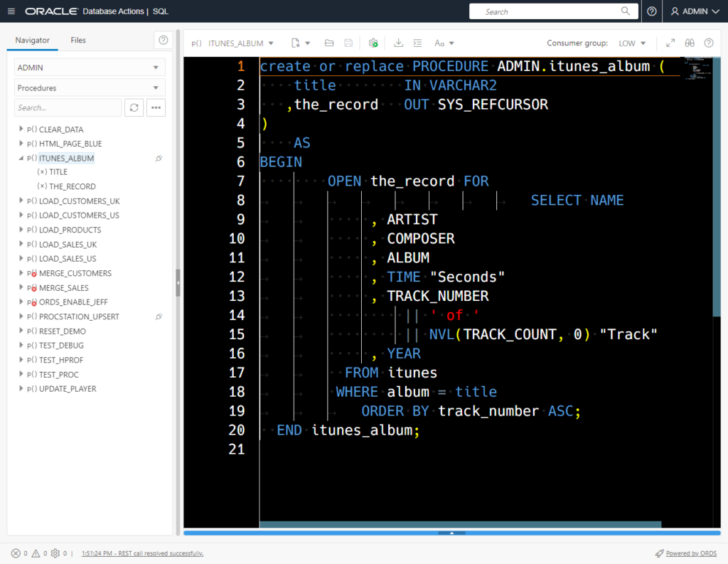Image resolution: width=728 pixels, height=564 pixels.
Task: Open the Navigator more-options ellipsis
Action: [x=156, y=108]
